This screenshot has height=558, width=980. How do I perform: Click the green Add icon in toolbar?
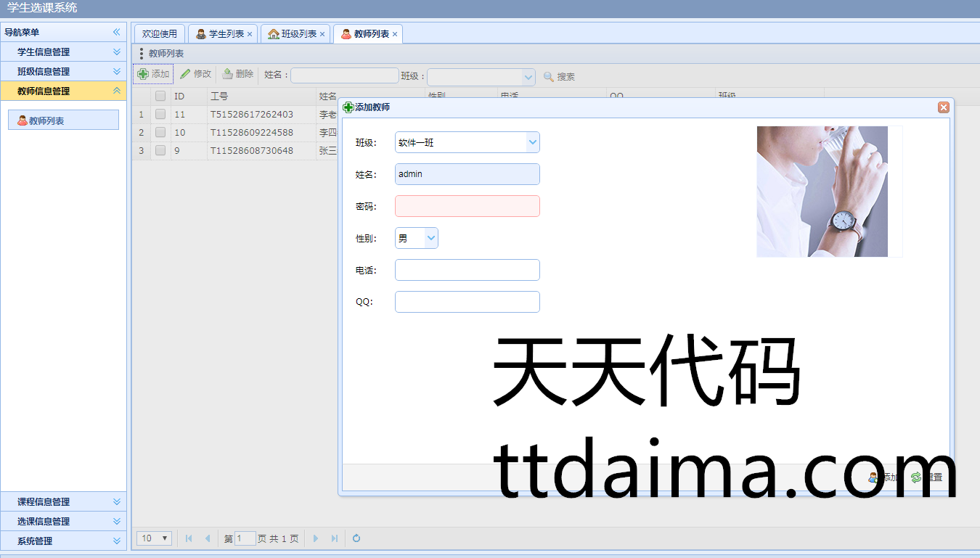click(143, 74)
